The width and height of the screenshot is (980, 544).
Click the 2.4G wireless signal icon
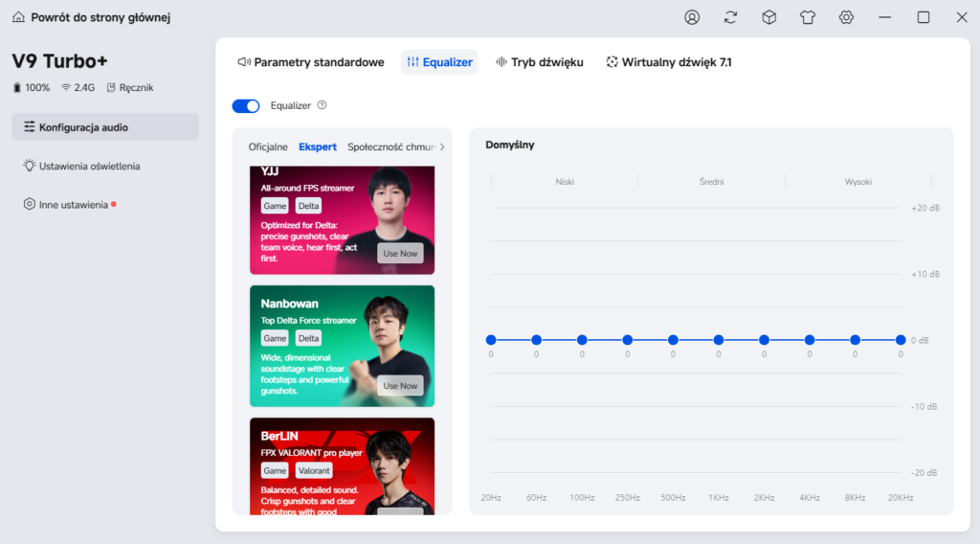coord(66,87)
